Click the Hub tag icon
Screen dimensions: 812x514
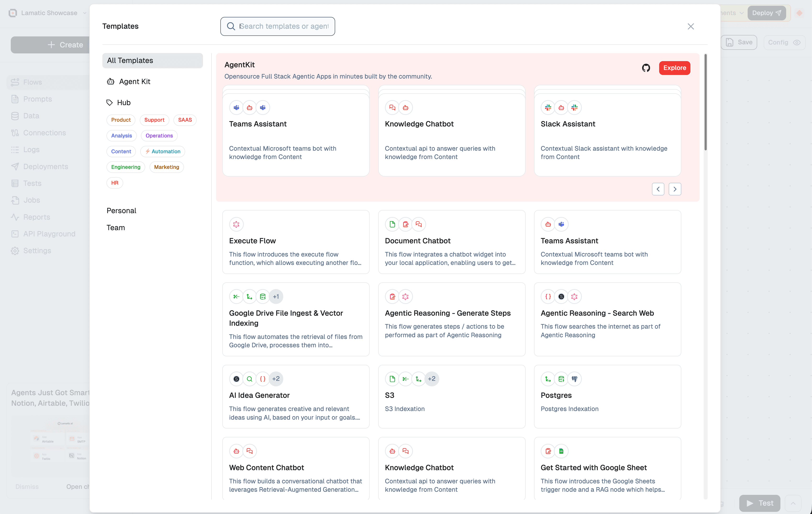tap(110, 103)
